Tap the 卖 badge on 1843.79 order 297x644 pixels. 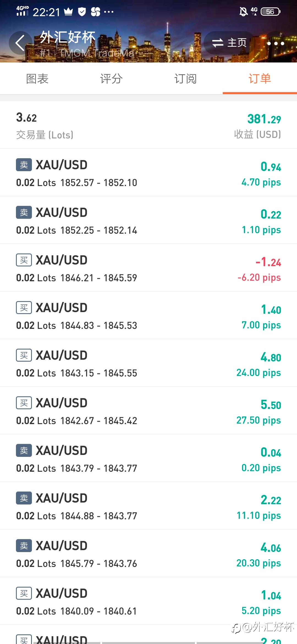[x=24, y=451]
